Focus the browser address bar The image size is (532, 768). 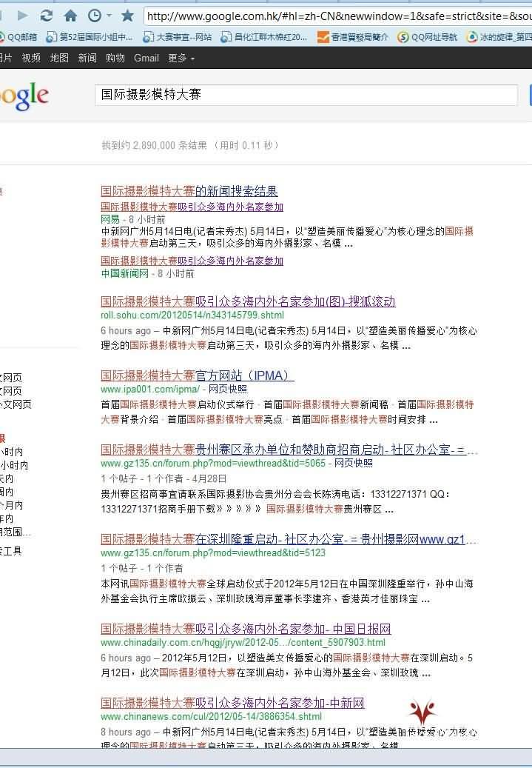[338, 16]
